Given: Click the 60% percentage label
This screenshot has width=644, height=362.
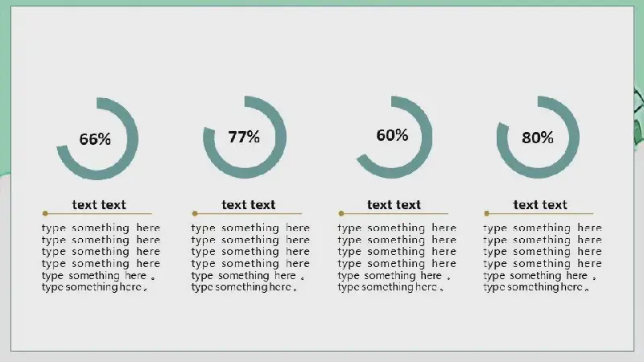Looking at the screenshot, I should coord(392,135).
